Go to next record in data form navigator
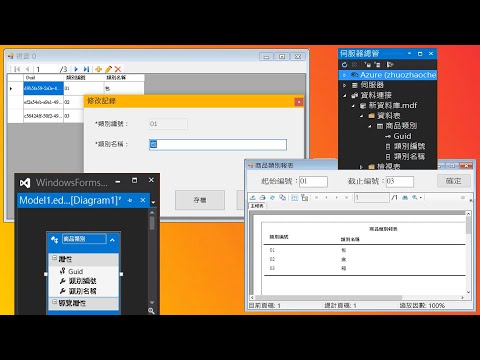This screenshot has height=360, width=480. pyautogui.click(x=76, y=69)
